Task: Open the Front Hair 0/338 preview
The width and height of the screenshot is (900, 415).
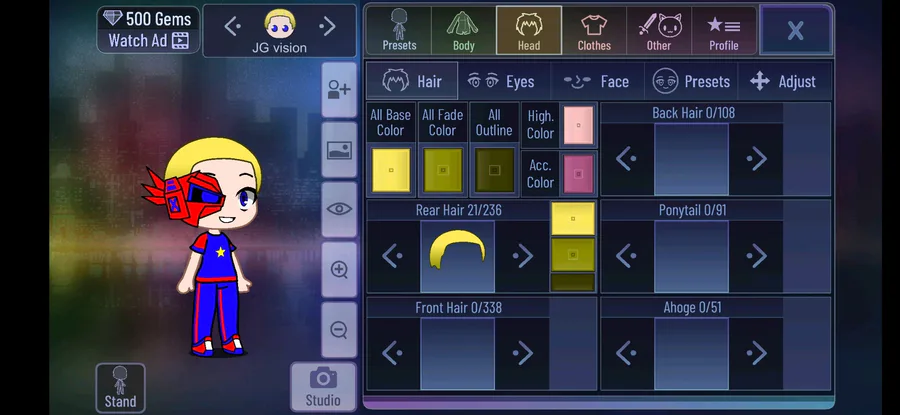Action: 457,354
